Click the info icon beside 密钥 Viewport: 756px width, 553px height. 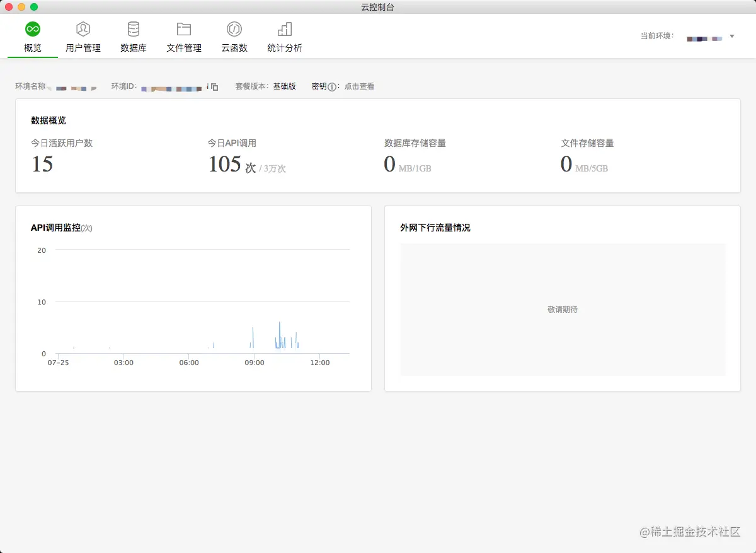[x=332, y=87]
